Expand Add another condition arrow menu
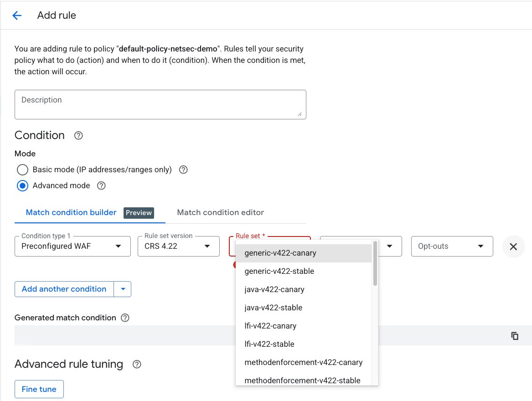532x401 pixels. click(123, 289)
